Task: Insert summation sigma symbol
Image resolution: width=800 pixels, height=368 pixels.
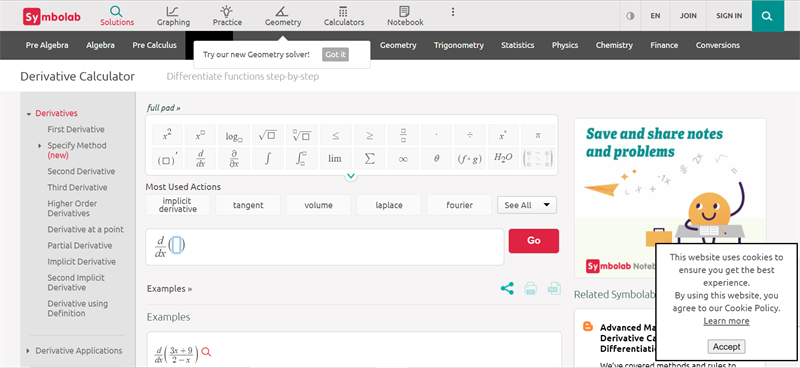Action: pos(369,159)
